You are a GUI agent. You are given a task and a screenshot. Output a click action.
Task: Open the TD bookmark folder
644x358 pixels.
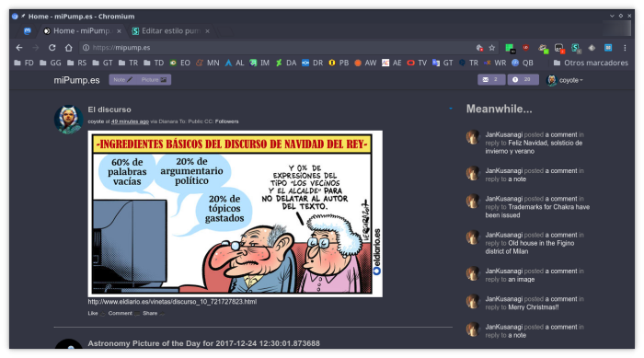tap(154, 63)
